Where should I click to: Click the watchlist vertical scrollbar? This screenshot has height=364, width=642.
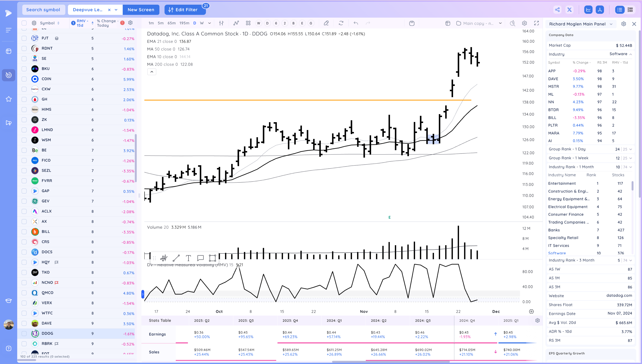click(136, 158)
